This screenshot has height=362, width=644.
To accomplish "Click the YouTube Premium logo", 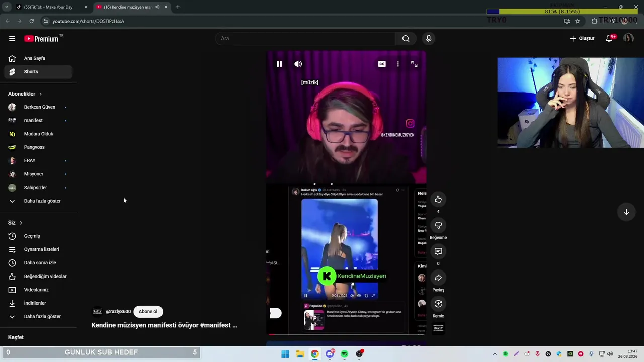I will click(42, 39).
